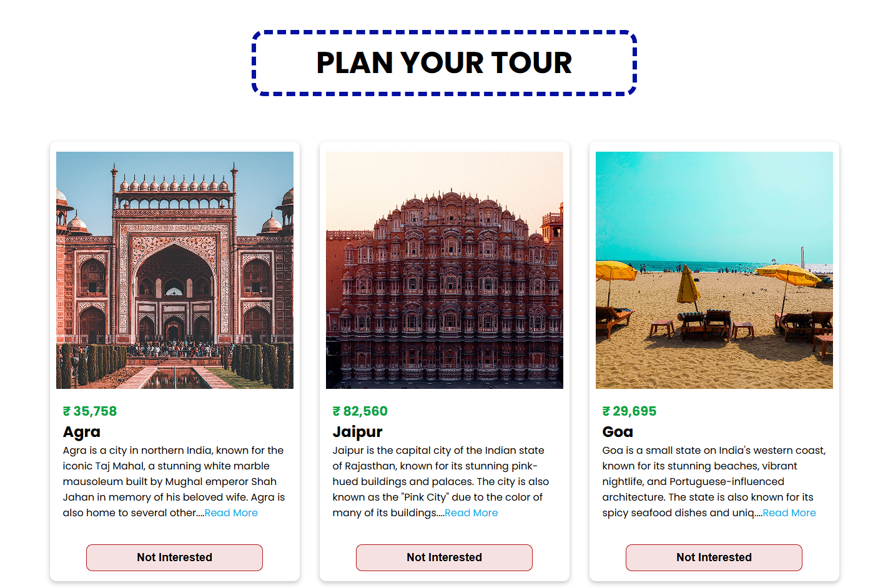Image resolution: width=888 pixels, height=588 pixels.
Task: Click the rupee symbol on the Goa price
Action: pos(606,411)
